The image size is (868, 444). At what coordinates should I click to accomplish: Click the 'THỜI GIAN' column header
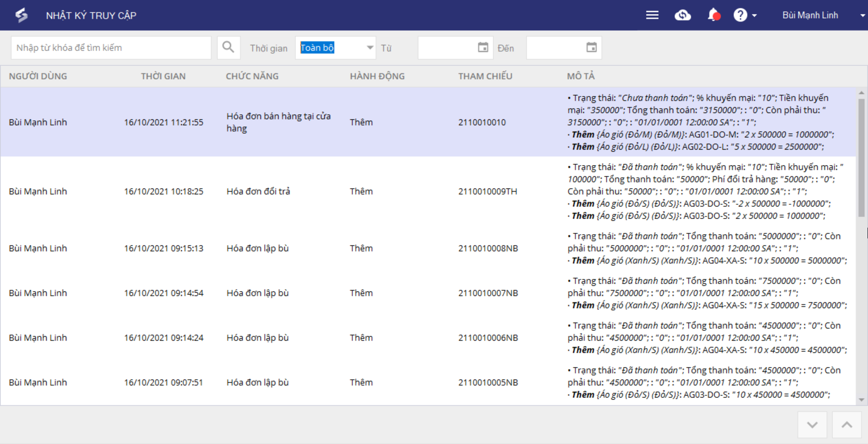tap(163, 76)
